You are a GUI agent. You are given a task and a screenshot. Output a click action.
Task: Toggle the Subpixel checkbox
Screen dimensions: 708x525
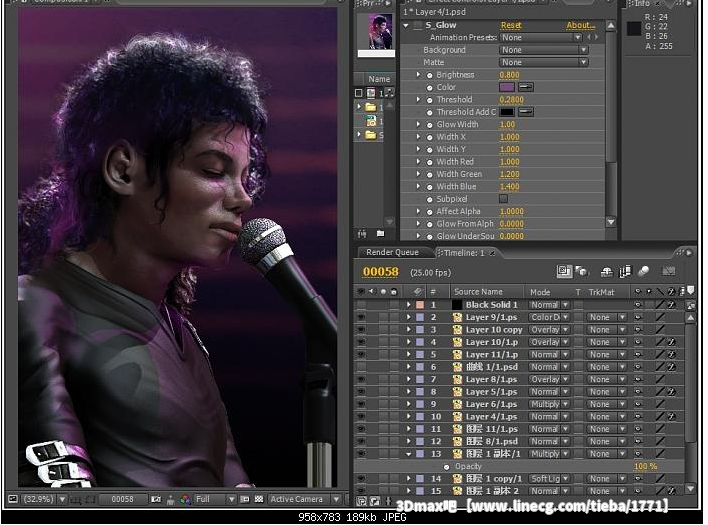tap(503, 199)
